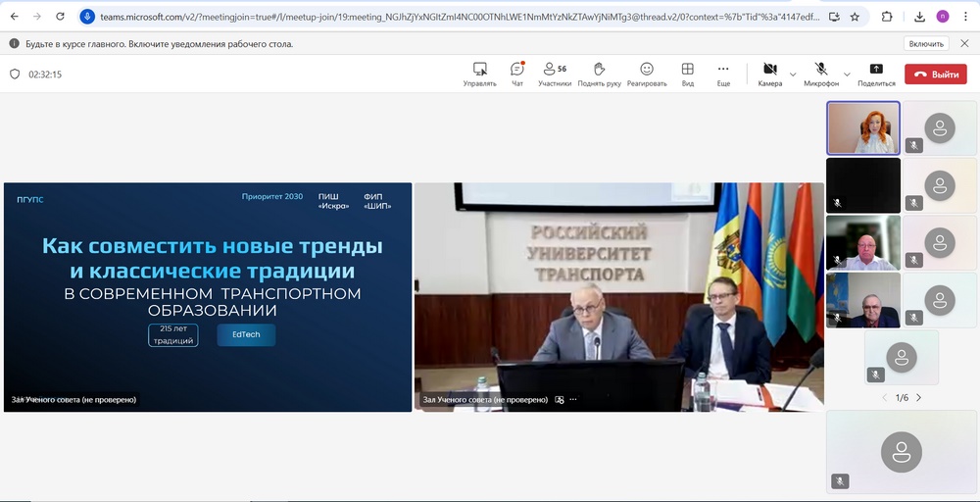
Task: Reload the Teams meeting page
Action: click(x=60, y=17)
